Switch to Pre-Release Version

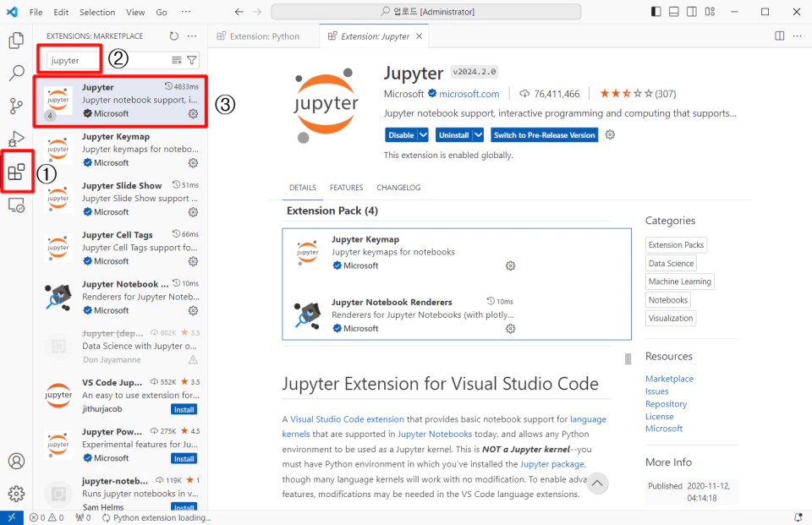pyautogui.click(x=544, y=134)
